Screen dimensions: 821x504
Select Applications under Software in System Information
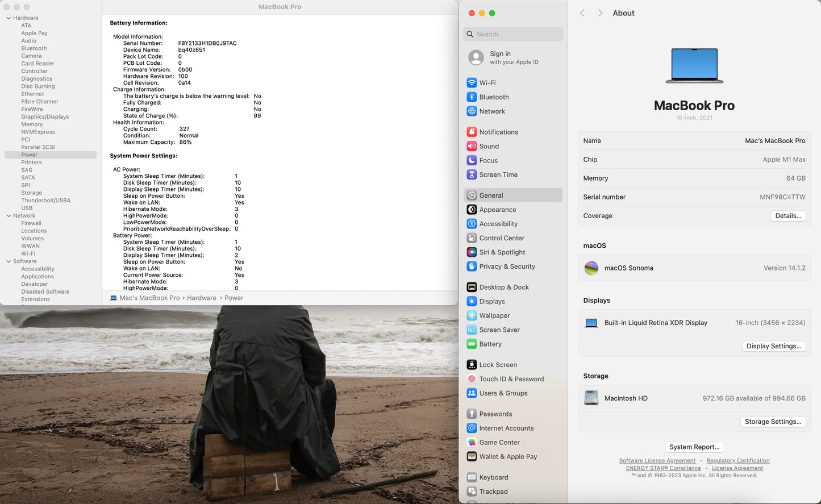(37, 277)
